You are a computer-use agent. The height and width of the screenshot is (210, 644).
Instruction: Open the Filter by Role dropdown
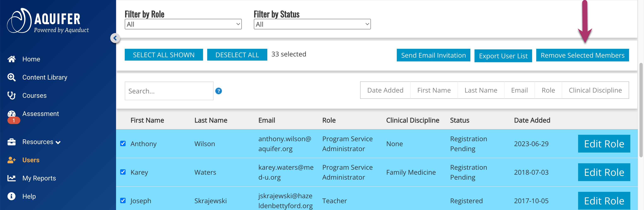coord(183,24)
